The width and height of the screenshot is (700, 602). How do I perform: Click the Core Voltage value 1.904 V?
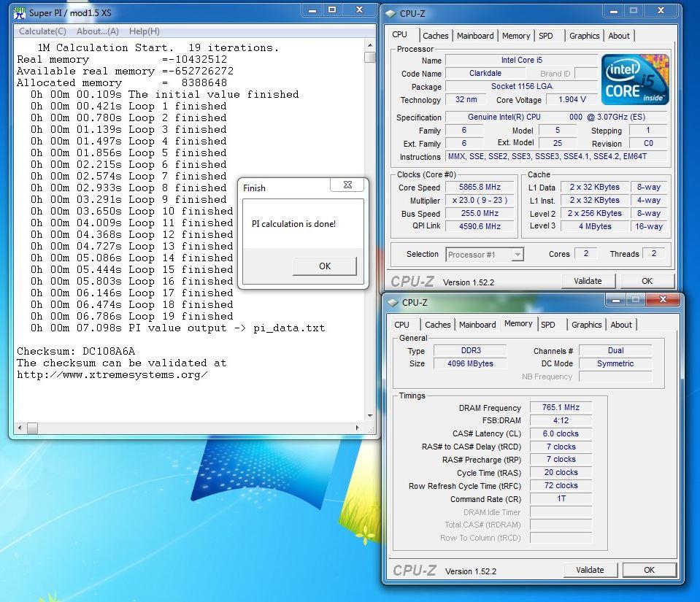pos(572,99)
